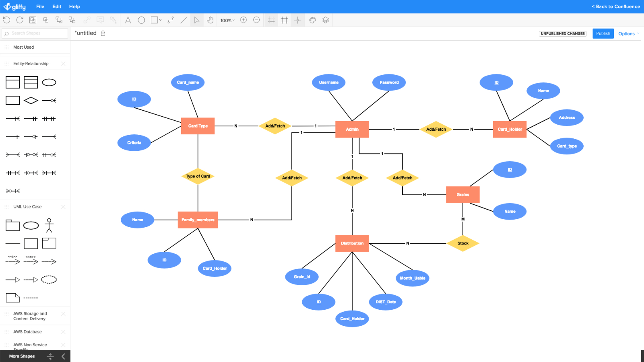Redo the last action
The image size is (644, 362).
(x=20, y=20)
